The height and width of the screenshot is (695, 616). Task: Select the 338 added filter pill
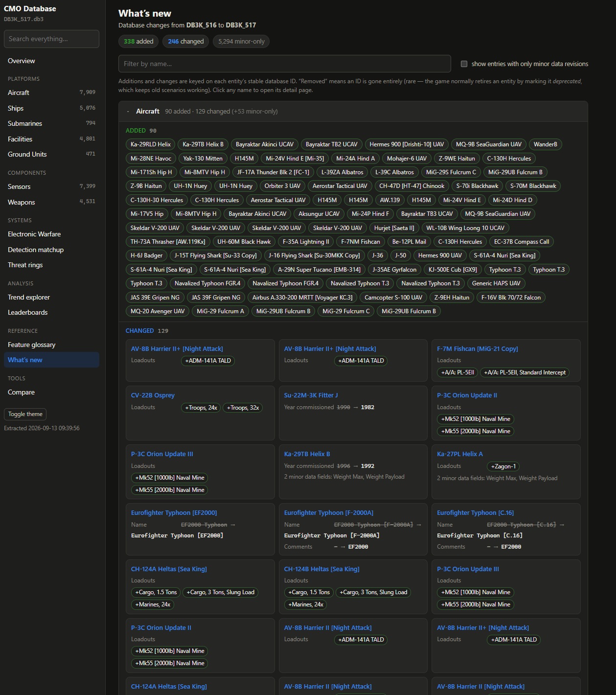(138, 42)
